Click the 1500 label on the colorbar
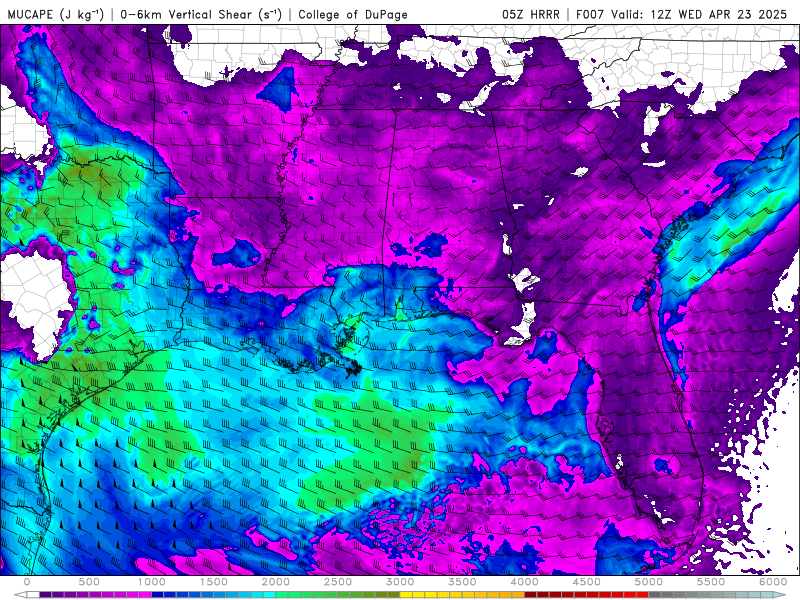 213,582
